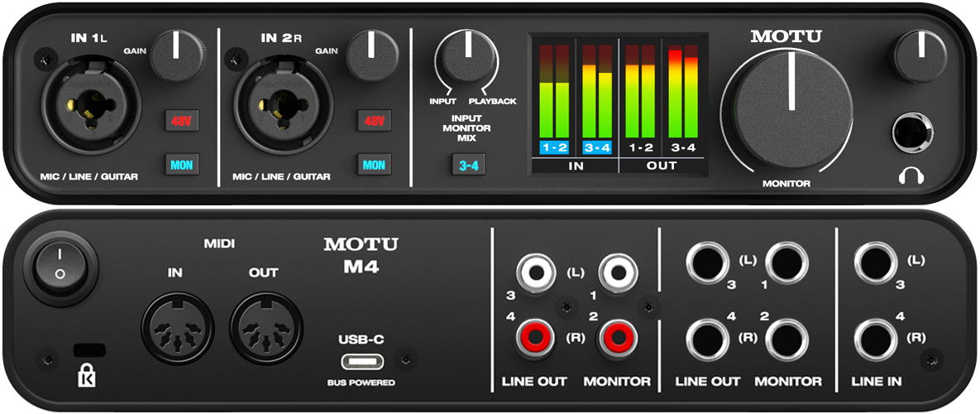Screen dimensions: 980x414
Task: Click the Kensington lock slot
Action: click(x=89, y=351)
